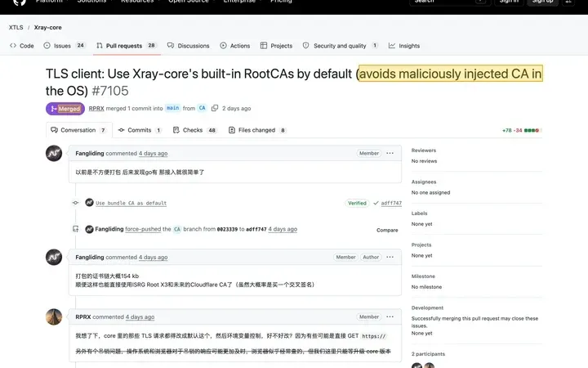The height and width of the screenshot is (368, 588).
Task: Click the Compare button
Action: 387,230
